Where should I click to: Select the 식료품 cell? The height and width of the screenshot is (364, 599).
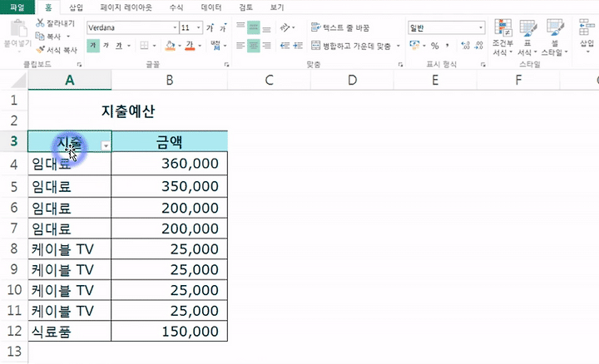(x=70, y=332)
